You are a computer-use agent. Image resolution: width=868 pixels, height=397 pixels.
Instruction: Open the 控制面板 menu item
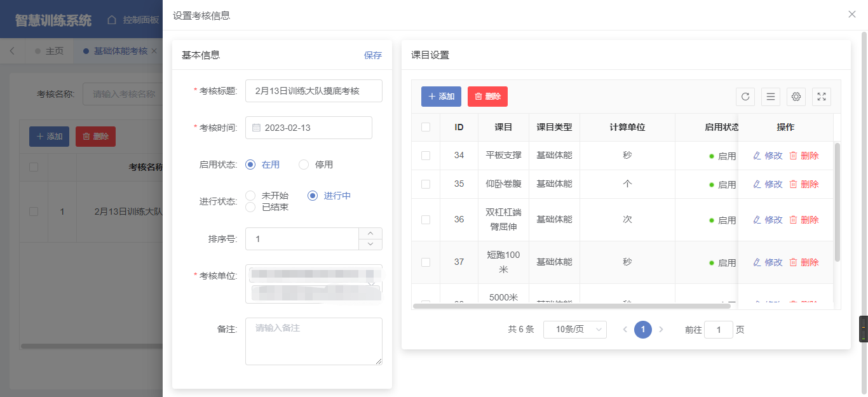point(133,20)
